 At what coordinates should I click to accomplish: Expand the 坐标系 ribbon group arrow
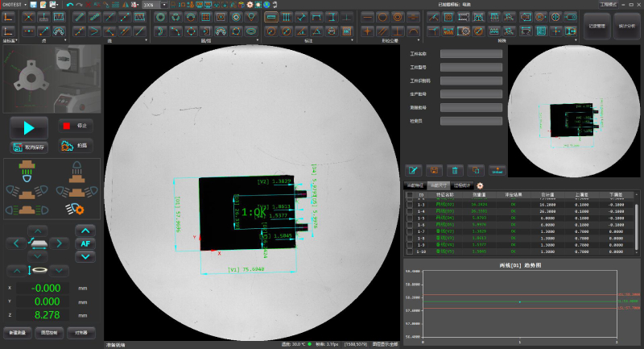click(17, 39)
